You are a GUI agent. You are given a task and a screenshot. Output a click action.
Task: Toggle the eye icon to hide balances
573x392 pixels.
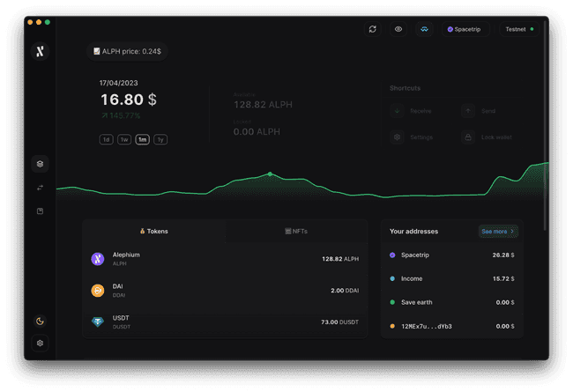click(x=398, y=29)
